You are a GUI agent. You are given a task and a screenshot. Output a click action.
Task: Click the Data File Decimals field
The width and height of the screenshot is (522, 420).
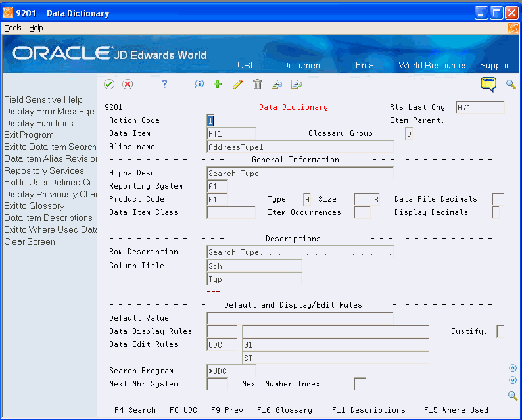coord(498,199)
